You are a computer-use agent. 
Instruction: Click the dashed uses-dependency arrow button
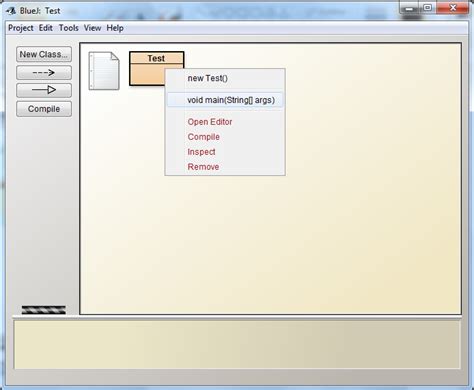tap(44, 72)
